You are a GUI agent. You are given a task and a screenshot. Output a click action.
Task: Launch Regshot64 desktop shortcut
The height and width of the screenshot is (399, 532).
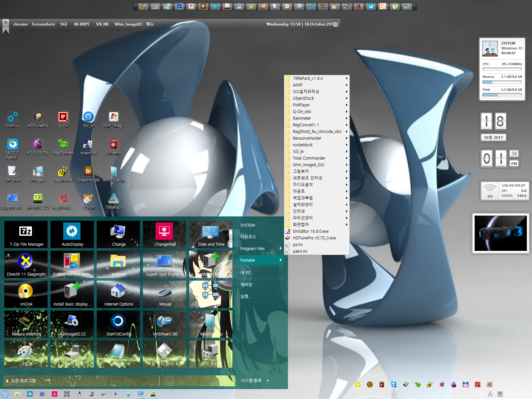(63, 174)
